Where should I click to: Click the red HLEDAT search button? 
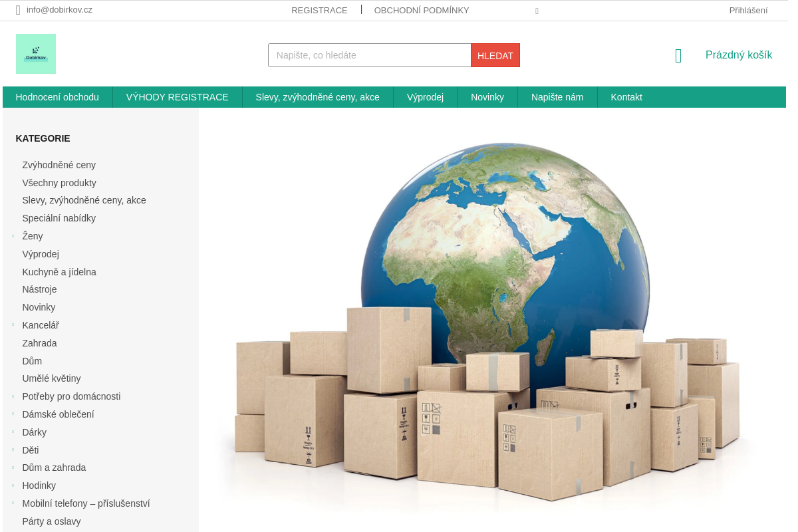click(495, 55)
